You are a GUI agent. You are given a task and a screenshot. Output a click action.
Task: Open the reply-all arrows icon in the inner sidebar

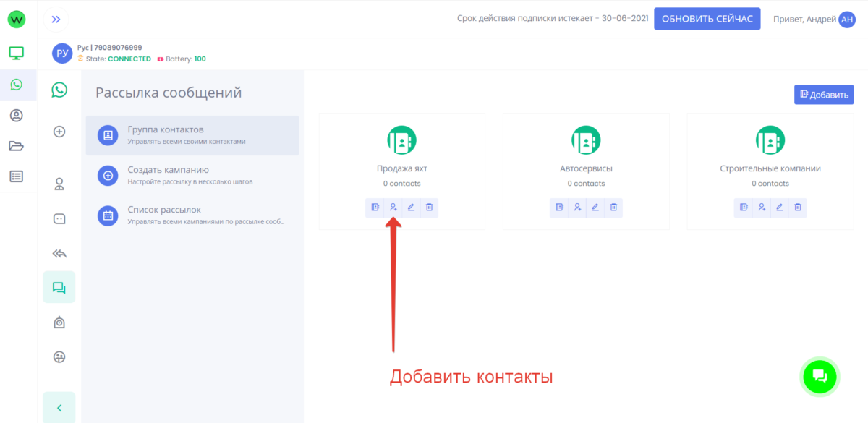(x=59, y=253)
